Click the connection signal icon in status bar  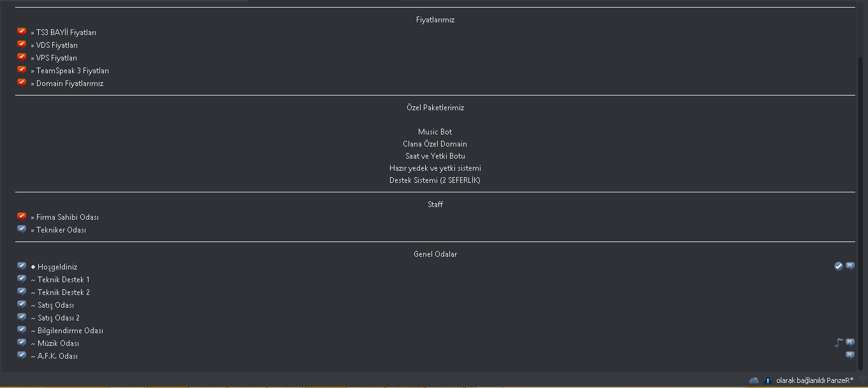861,380
